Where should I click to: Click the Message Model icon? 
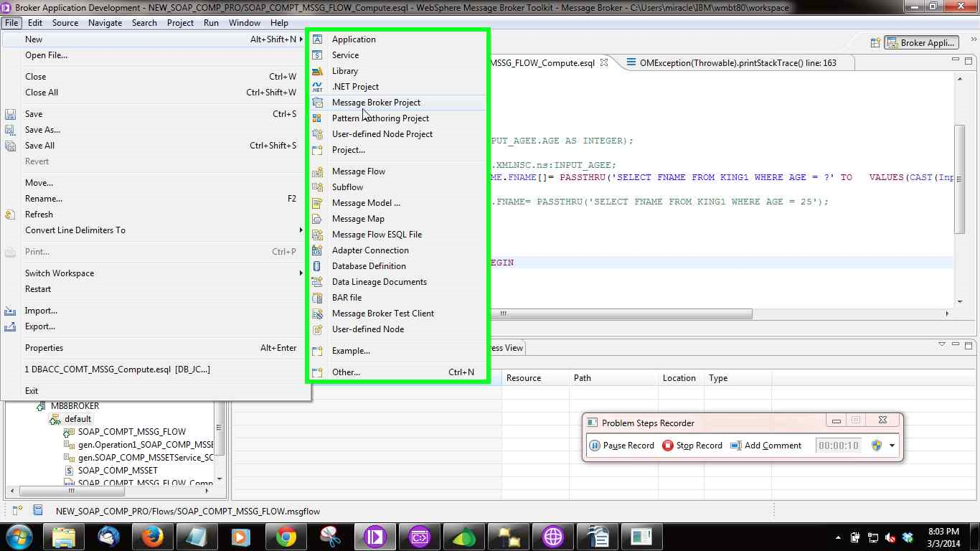click(x=317, y=203)
